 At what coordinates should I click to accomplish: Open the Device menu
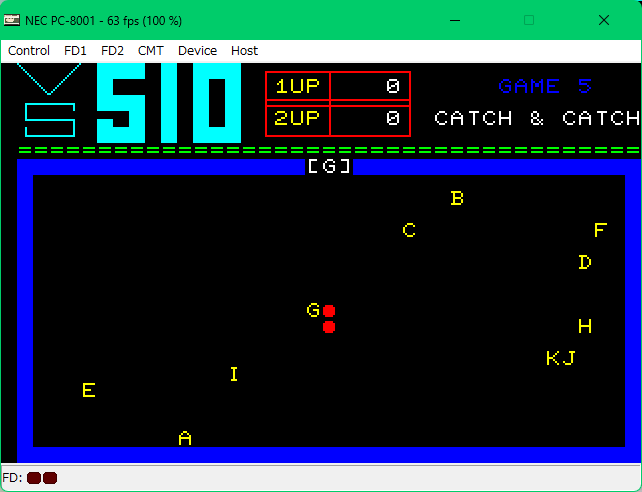point(197,50)
